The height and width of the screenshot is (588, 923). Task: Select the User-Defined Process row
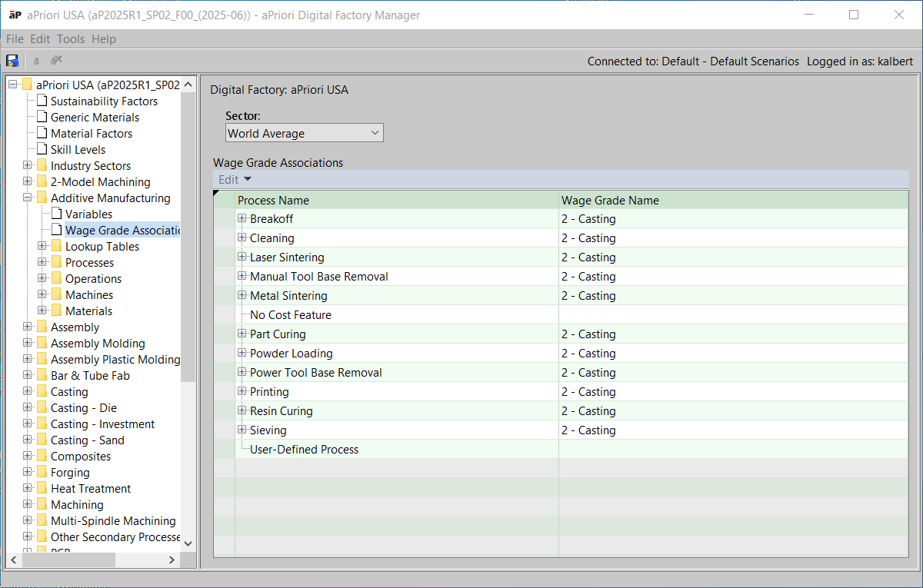561,449
